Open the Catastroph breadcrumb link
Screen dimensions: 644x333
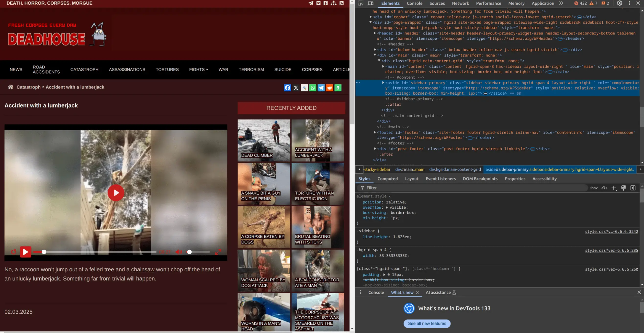(x=29, y=87)
